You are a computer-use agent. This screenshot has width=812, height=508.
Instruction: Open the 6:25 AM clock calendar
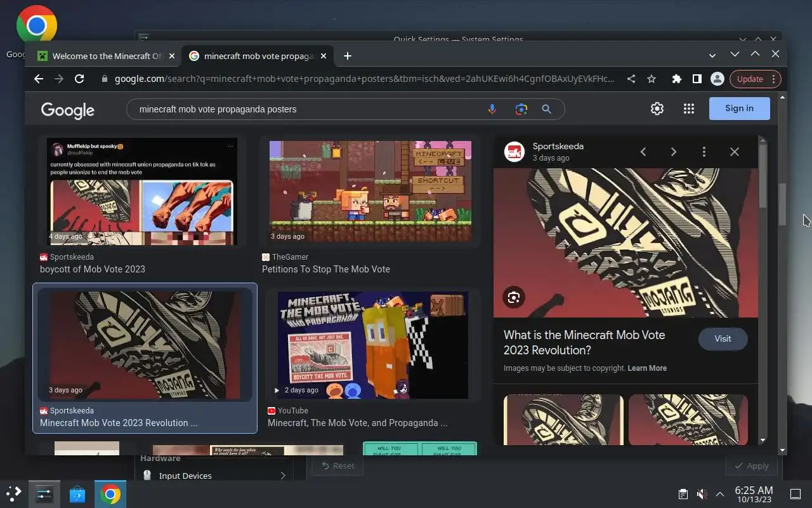(x=754, y=494)
